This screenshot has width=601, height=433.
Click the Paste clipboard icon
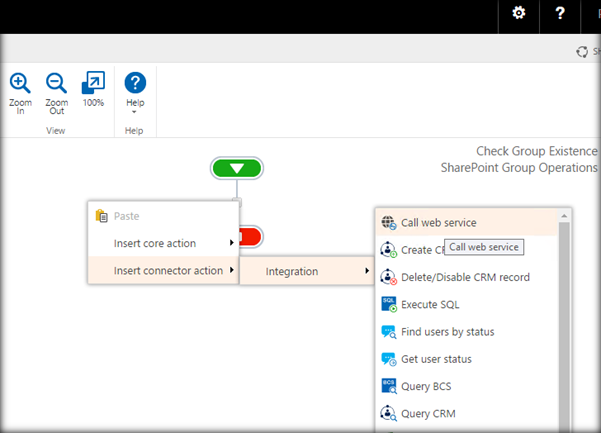[102, 216]
